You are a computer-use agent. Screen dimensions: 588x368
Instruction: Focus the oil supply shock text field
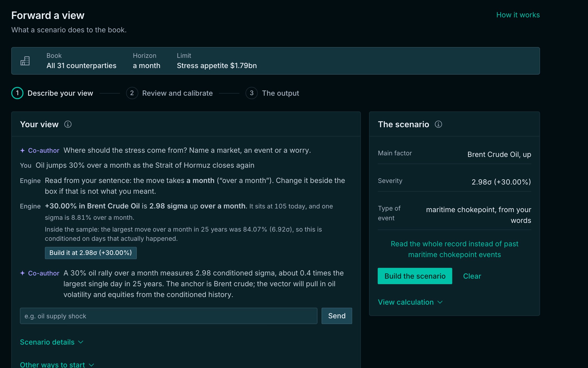(169, 316)
